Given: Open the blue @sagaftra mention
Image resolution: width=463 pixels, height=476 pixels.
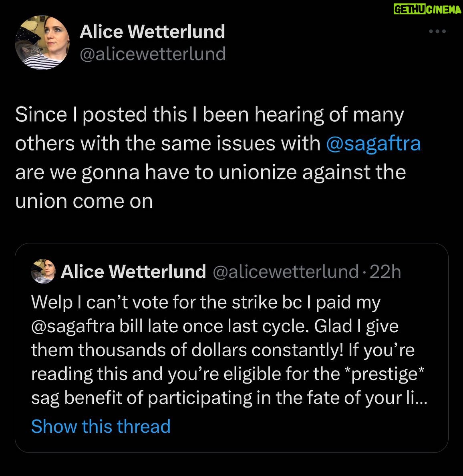Looking at the screenshot, I should 373,143.
